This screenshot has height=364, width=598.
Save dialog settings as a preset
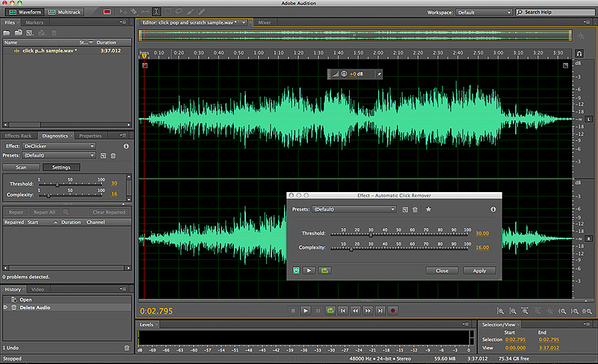[x=404, y=210]
